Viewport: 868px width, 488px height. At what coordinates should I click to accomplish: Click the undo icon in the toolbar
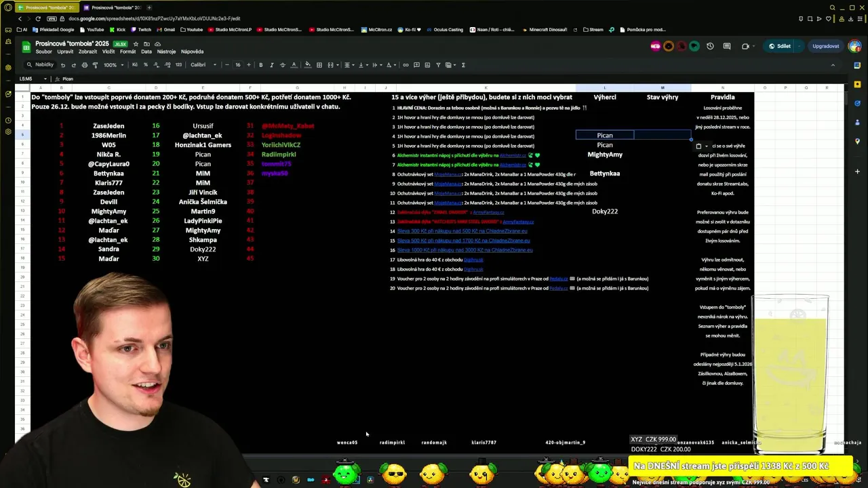tap(63, 65)
